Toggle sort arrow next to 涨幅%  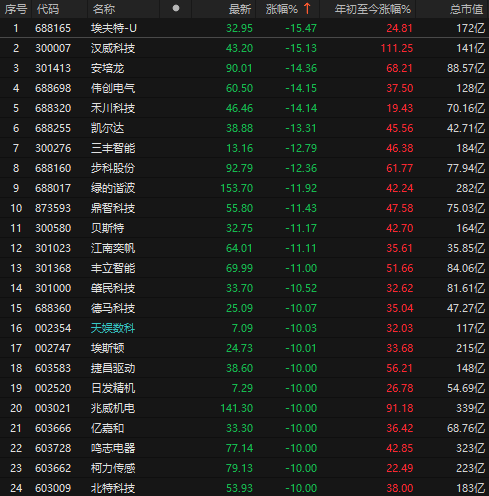click(307, 9)
